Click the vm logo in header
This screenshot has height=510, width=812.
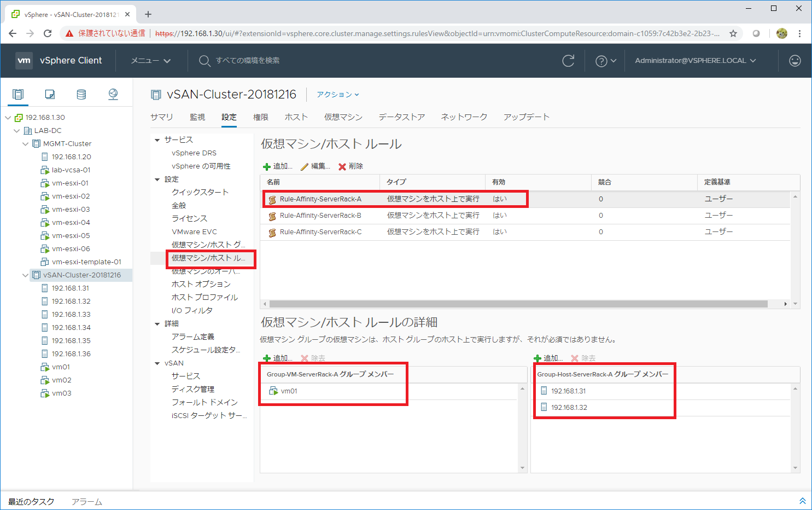tap(24, 60)
